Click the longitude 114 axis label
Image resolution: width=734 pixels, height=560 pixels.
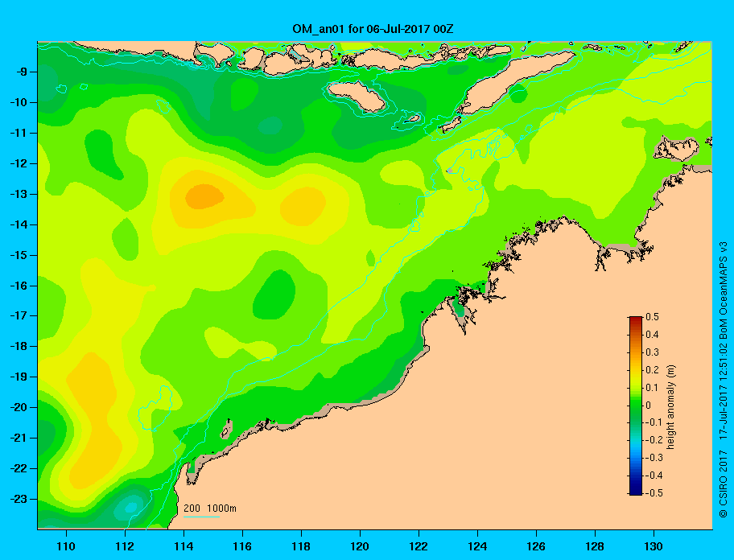(x=183, y=546)
